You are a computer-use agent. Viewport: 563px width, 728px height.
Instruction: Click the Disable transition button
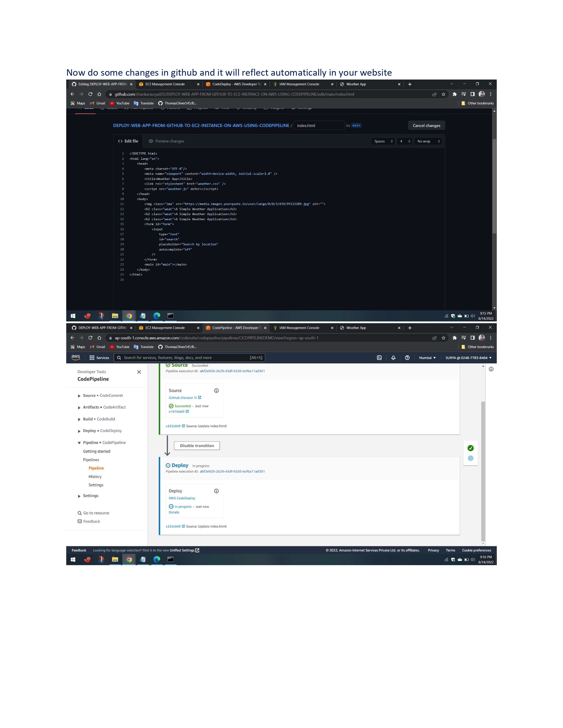pos(197,445)
